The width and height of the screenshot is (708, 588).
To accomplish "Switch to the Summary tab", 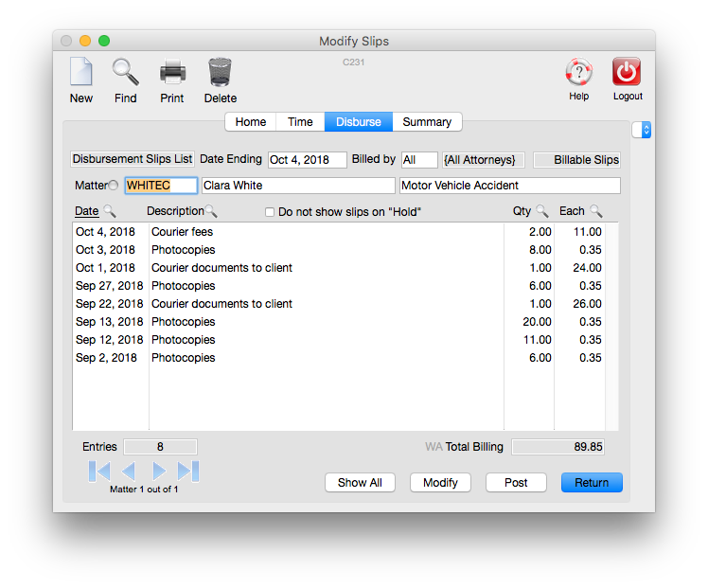I will pos(427,122).
